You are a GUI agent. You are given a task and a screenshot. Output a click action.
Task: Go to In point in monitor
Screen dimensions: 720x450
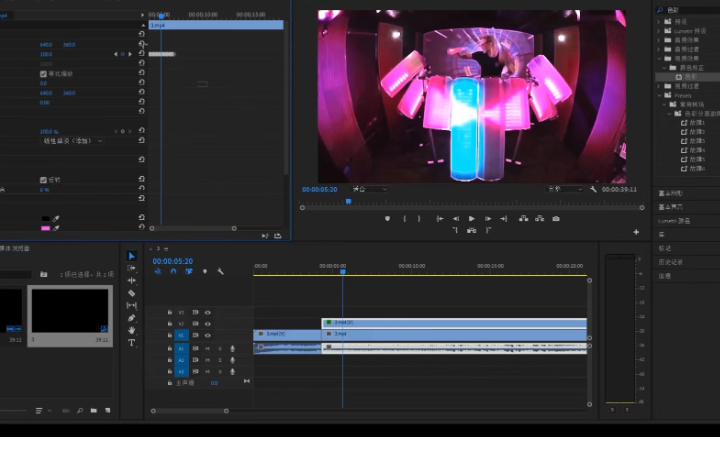(439, 219)
